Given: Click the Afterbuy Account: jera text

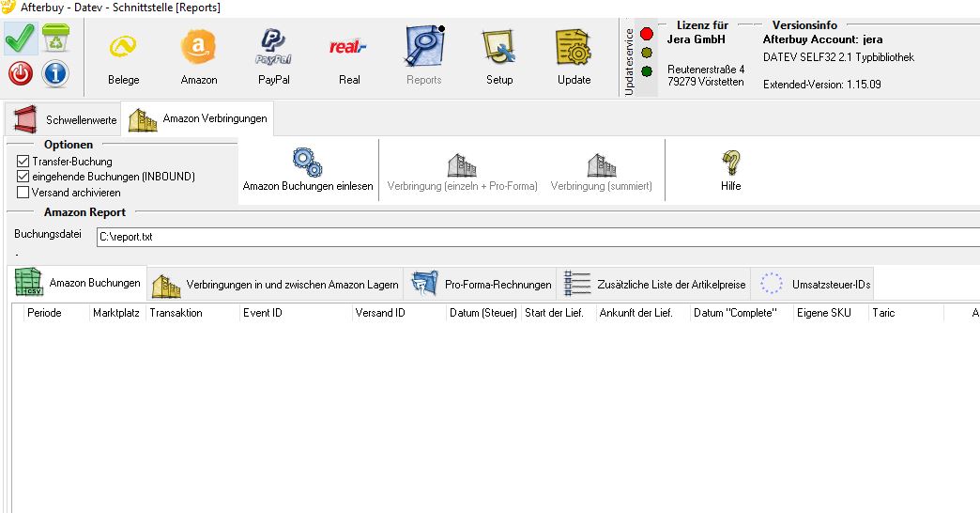Looking at the screenshot, I should 822,39.
